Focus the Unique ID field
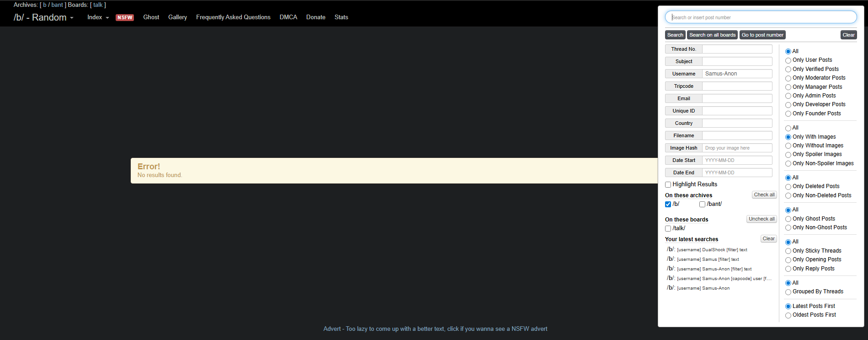 pyautogui.click(x=737, y=111)
